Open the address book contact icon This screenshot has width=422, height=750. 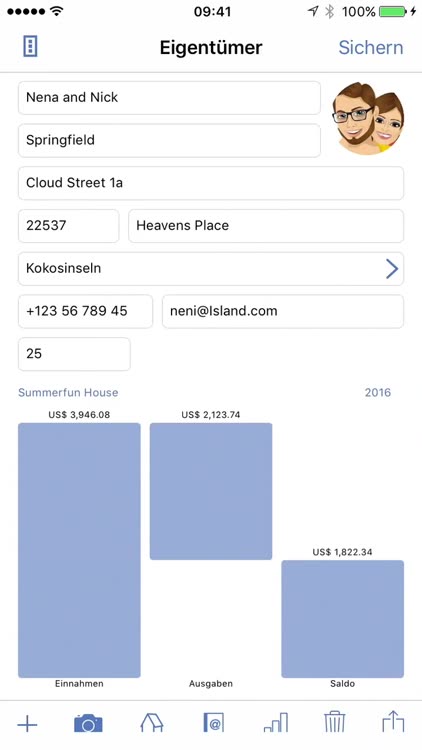213,723
